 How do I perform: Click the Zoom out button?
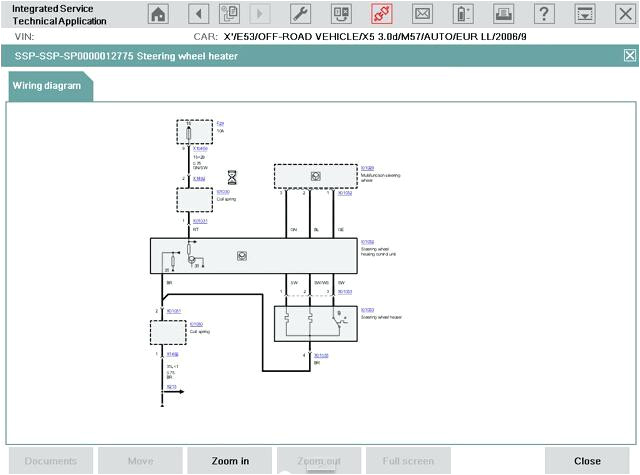tap(318, 461)
